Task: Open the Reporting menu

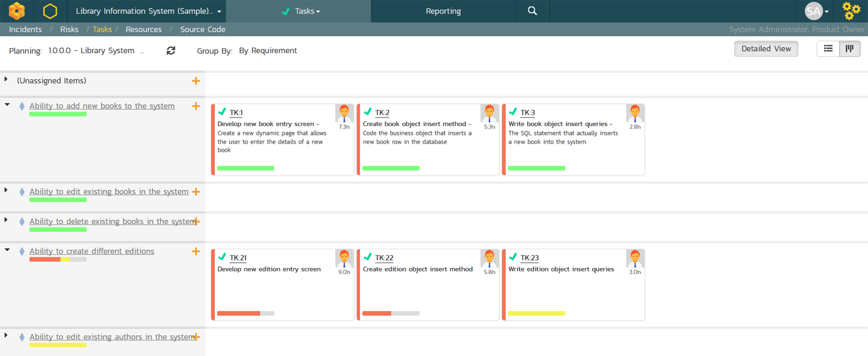Action: (x=443, y=11)
